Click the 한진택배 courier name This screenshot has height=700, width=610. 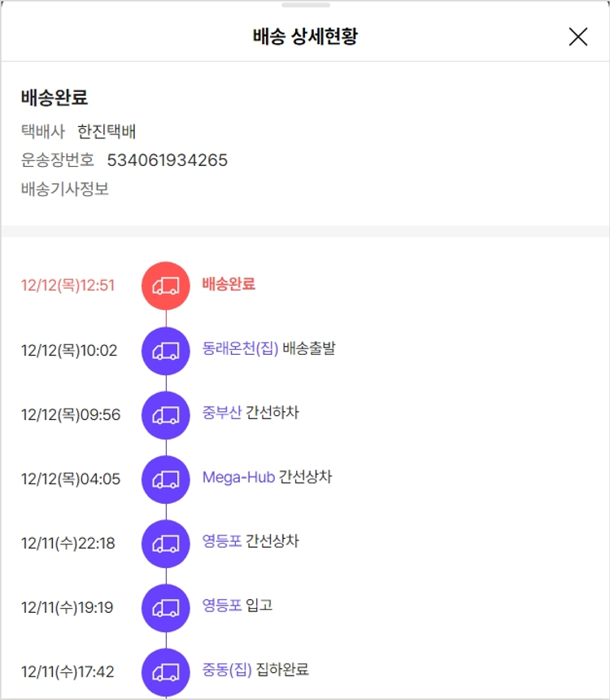(107, 131)
